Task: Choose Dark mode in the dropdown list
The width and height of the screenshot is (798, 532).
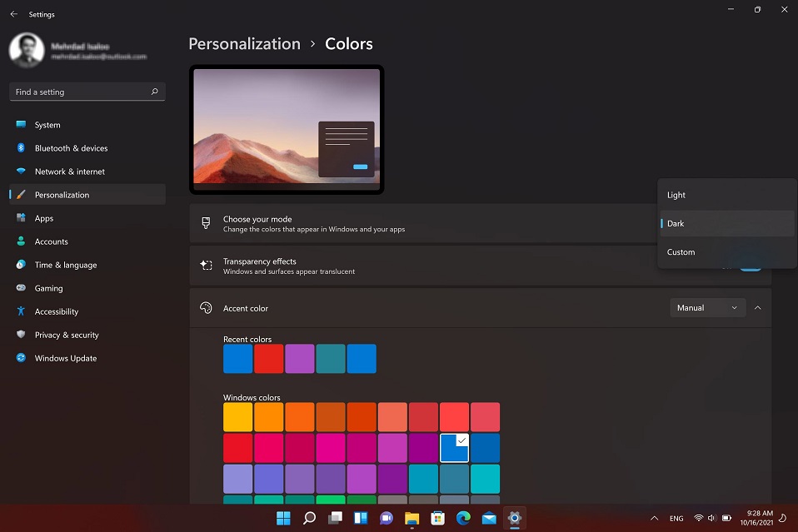Action: click(x=676, y=223)
